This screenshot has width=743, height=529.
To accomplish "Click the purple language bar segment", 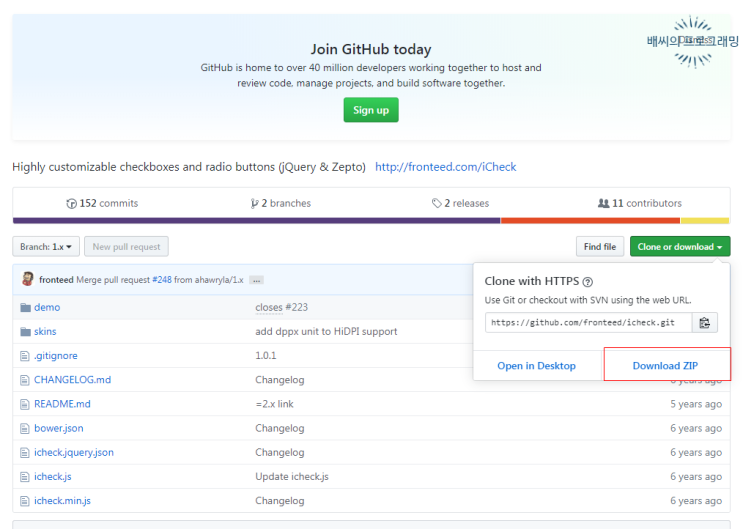I will click(x=256, y=220).
